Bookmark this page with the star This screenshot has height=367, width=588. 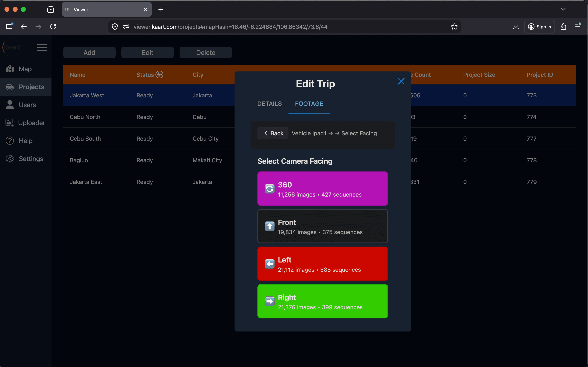pos(454,27)
